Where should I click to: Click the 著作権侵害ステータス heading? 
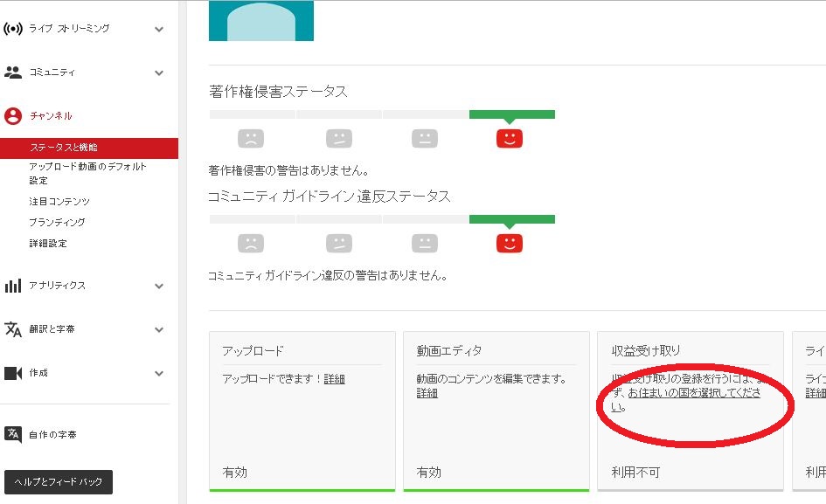tap(278, 92)
